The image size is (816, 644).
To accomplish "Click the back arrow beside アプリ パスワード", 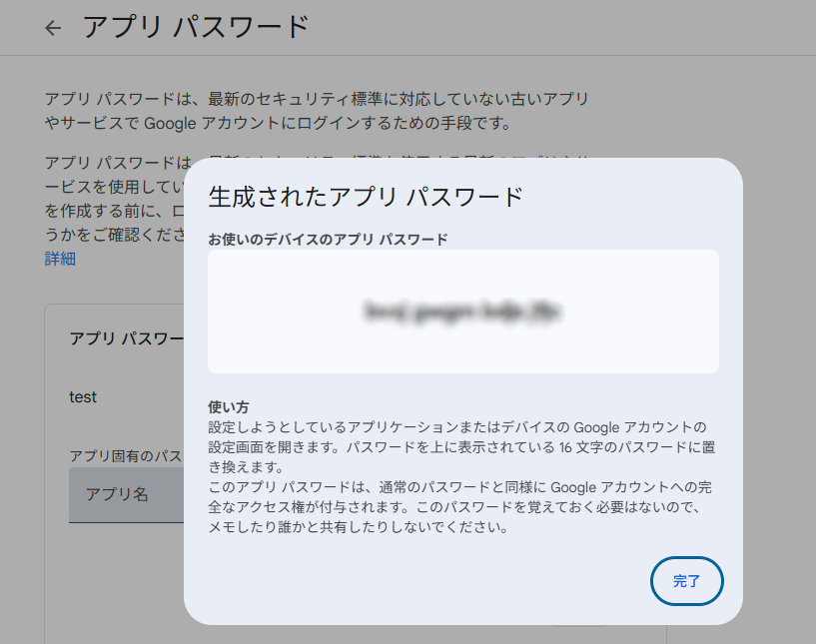I will [x=53, y=28].
